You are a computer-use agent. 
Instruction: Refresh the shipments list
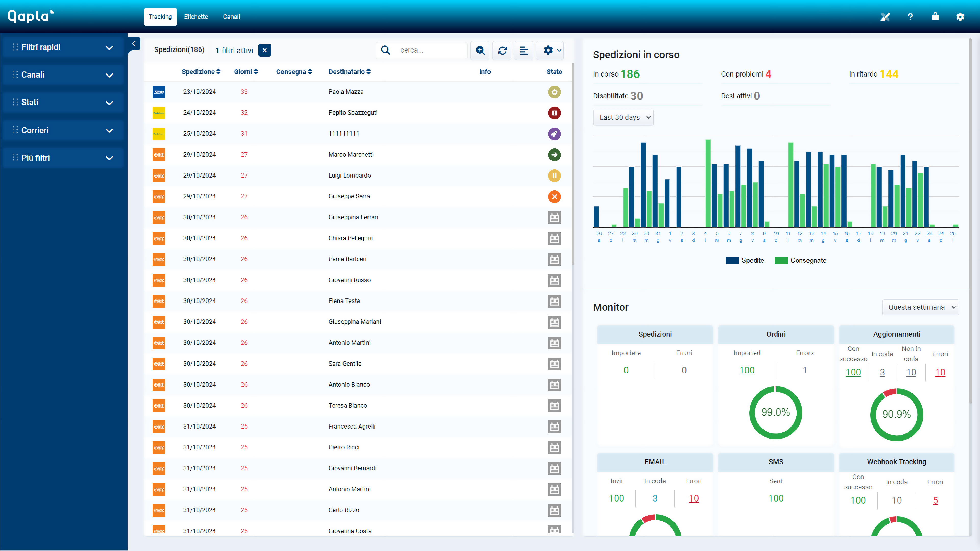tap(502, 50)
